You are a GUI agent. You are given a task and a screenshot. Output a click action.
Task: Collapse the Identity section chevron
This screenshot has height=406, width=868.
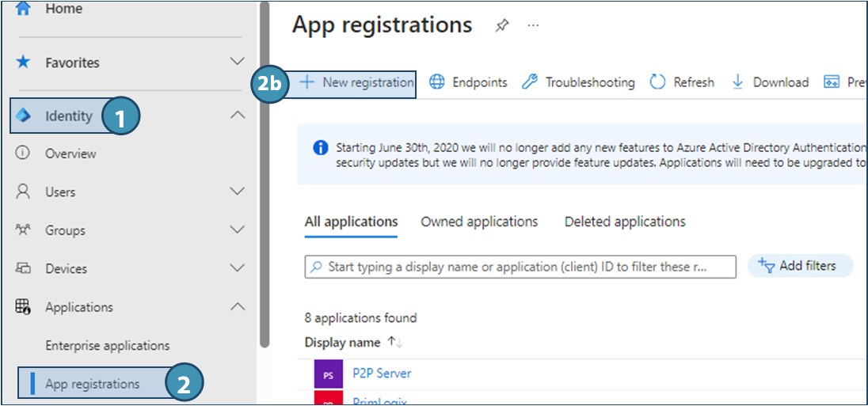tap(237, 116)
